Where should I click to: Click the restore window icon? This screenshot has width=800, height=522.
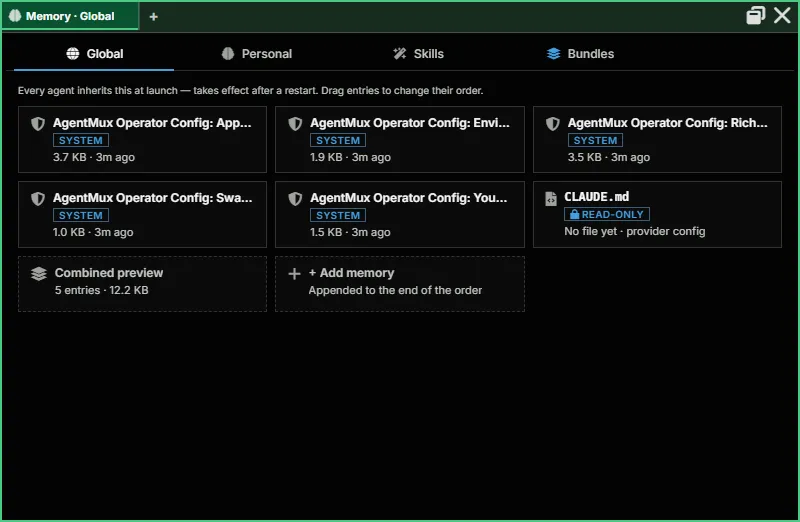(x=756, y=15)
